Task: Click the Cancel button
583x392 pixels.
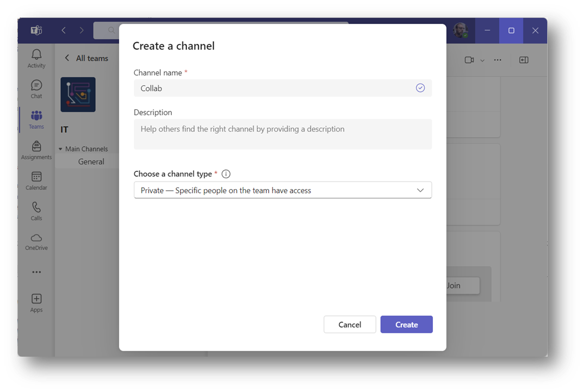Action: 350,325
